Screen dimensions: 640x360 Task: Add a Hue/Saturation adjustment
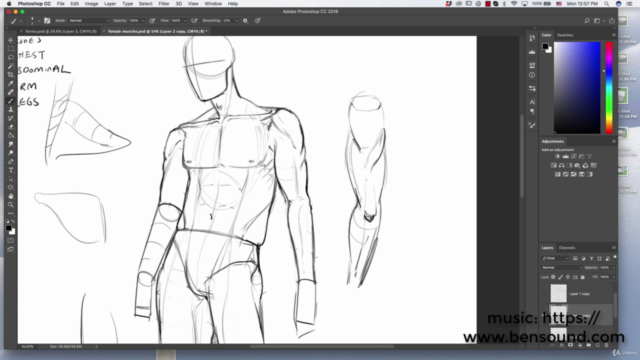pos(553,165)
